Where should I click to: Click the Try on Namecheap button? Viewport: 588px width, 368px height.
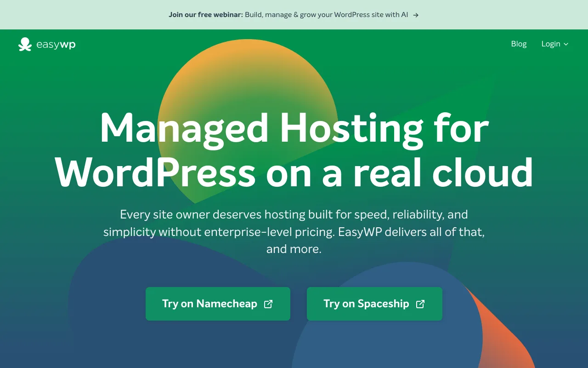tap(218, 304)
